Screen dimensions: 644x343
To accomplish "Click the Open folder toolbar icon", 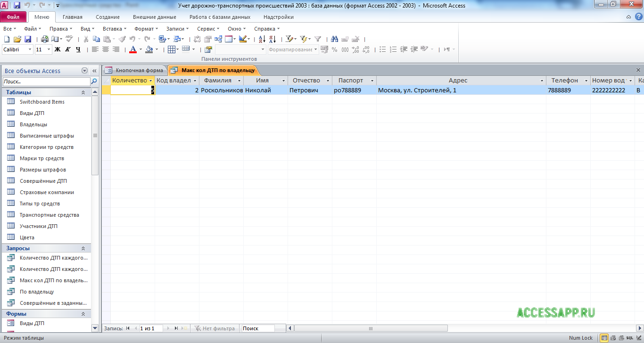I will 17,39.
